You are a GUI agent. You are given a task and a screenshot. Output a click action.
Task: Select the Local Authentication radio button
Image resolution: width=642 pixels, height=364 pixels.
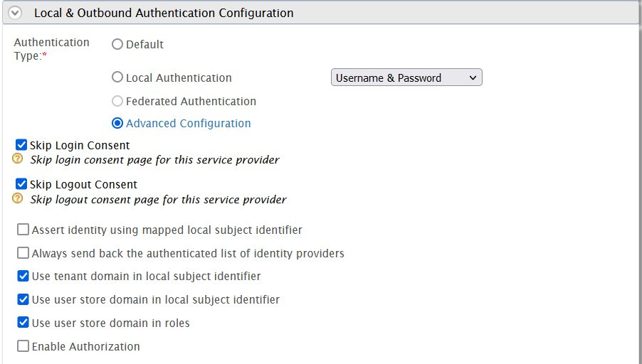[117, 77]
